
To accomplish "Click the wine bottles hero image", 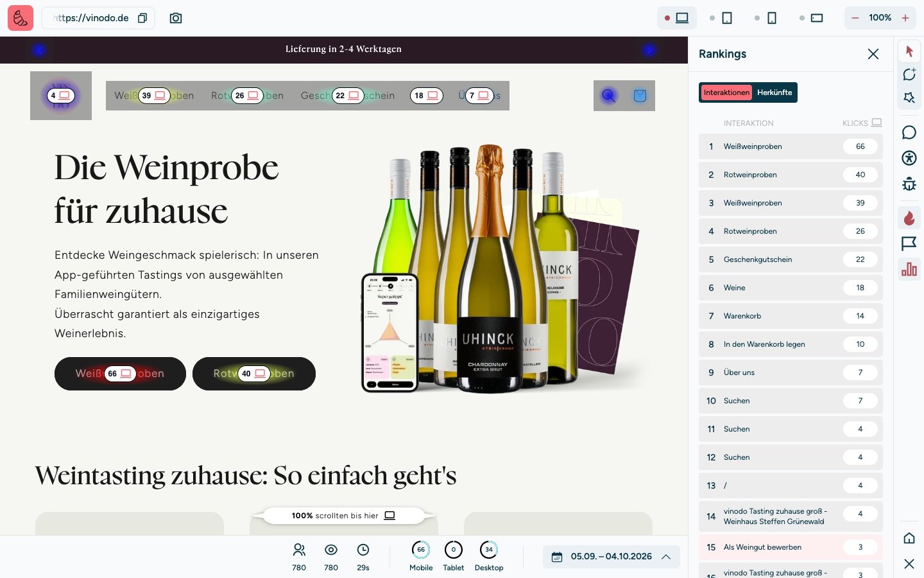I will click(502, 268).
